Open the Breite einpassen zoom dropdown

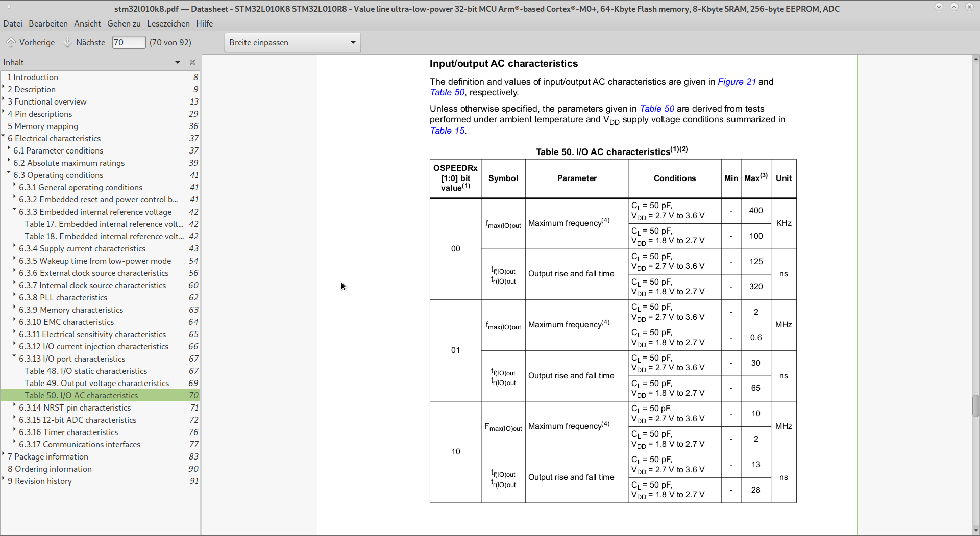(x=292, y=42)
